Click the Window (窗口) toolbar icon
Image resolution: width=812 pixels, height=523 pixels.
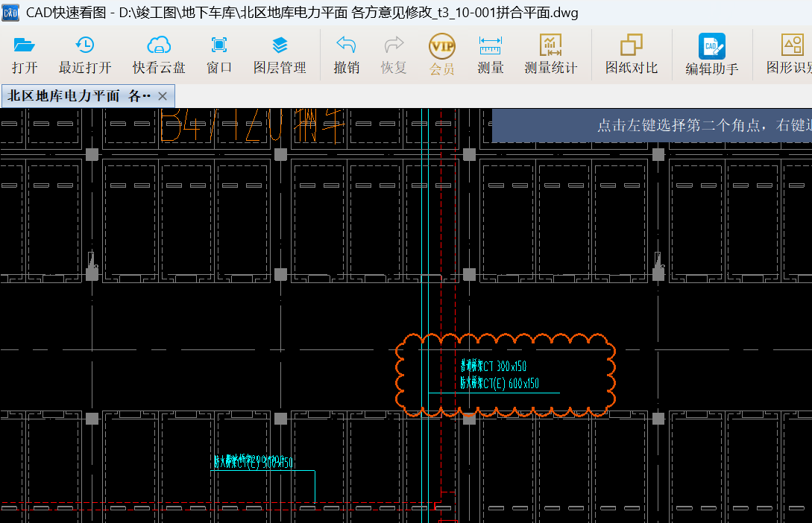[219, 45]
